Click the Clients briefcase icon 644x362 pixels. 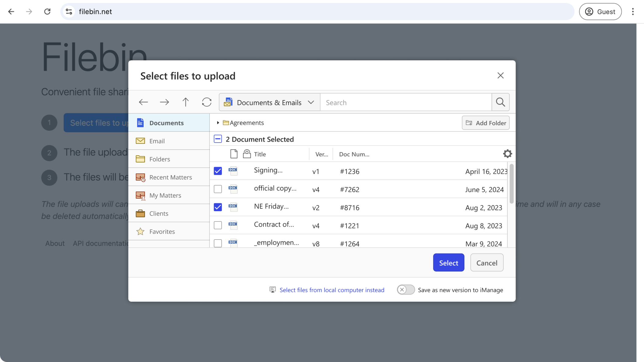[140, 213]
